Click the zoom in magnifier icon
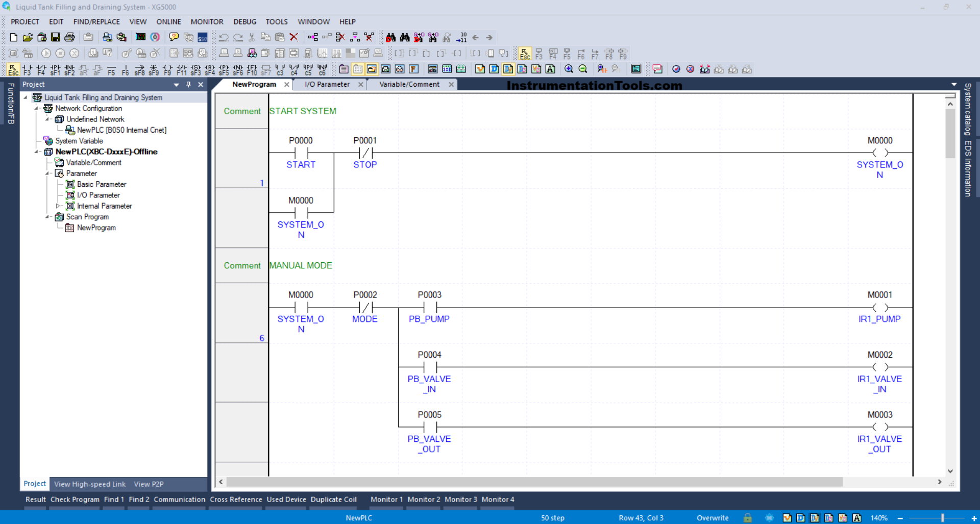The height and width of the screenshot is (524, 980). (569, 69)
